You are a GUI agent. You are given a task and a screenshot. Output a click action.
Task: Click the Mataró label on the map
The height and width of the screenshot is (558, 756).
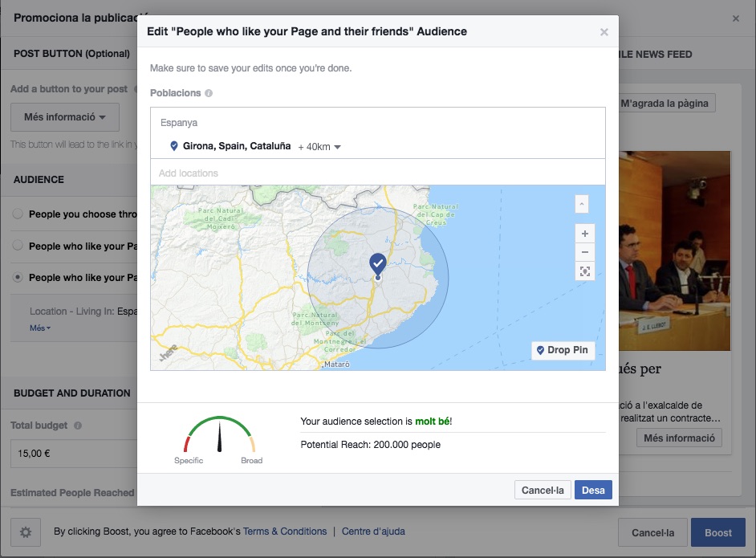click(x=336, y=365)
